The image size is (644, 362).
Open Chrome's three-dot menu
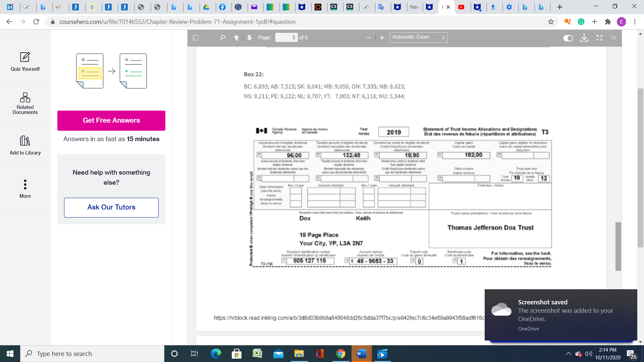[x=635, y=21]
